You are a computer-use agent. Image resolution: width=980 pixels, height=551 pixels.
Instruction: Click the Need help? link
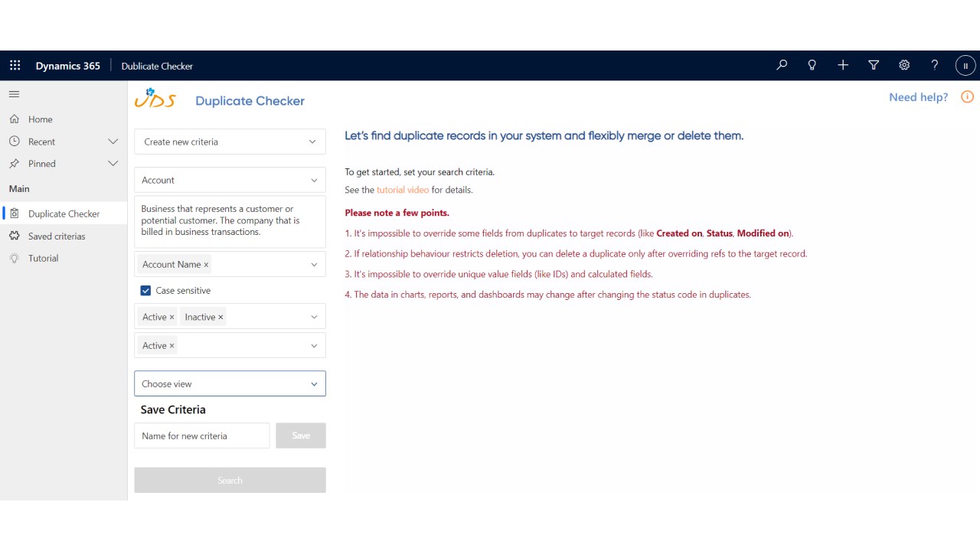pyautogui.click(x=918, y=97)
